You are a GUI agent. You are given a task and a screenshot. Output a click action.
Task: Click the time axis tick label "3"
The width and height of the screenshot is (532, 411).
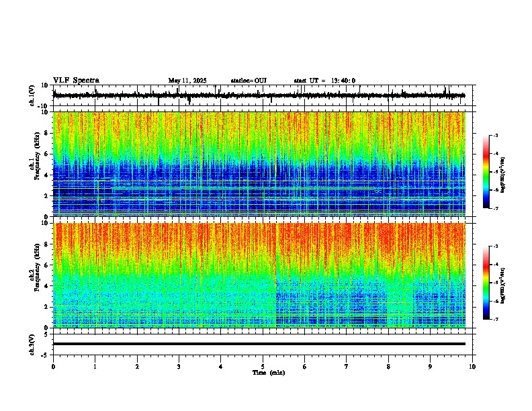point(179,367)
